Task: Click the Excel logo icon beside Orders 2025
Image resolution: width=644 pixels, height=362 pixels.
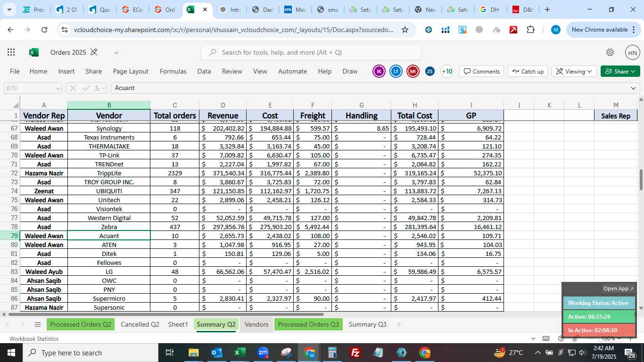Action: coord(34,52)
